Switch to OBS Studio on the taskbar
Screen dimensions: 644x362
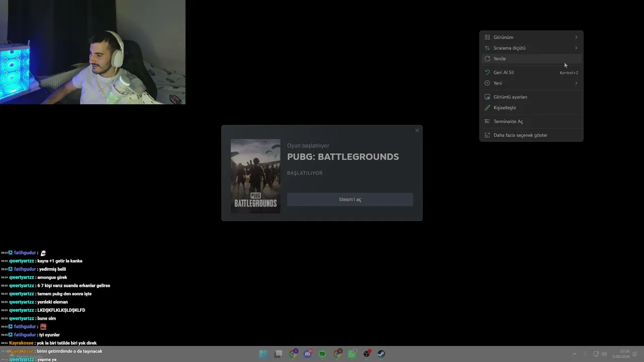click(x=367, y=354)
